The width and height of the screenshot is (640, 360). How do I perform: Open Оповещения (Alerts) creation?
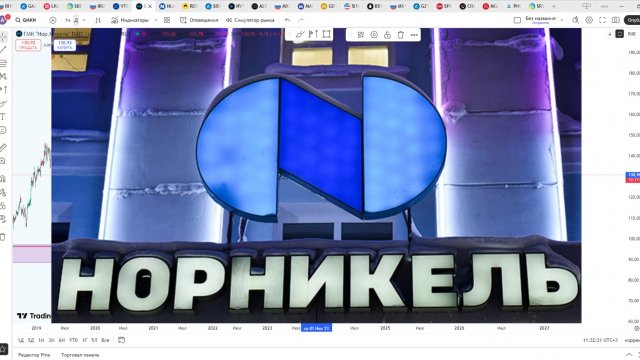[200, 20]
